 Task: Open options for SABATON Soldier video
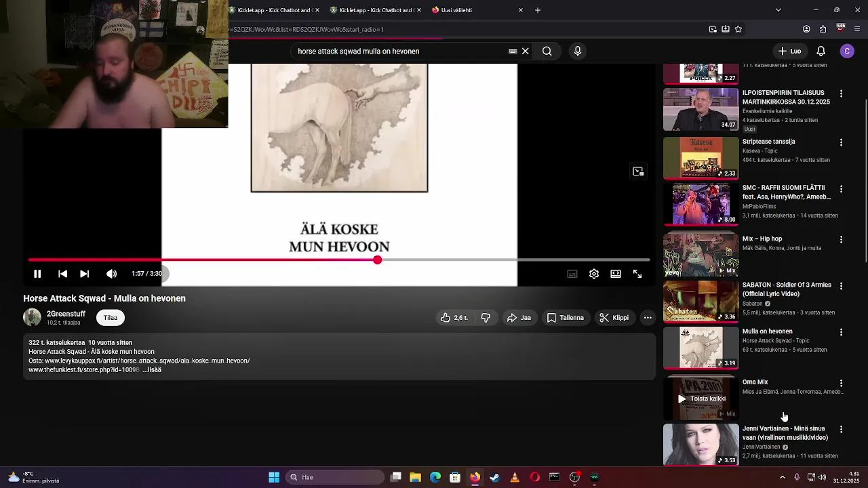pyautogui.click(x=841, y=286)
